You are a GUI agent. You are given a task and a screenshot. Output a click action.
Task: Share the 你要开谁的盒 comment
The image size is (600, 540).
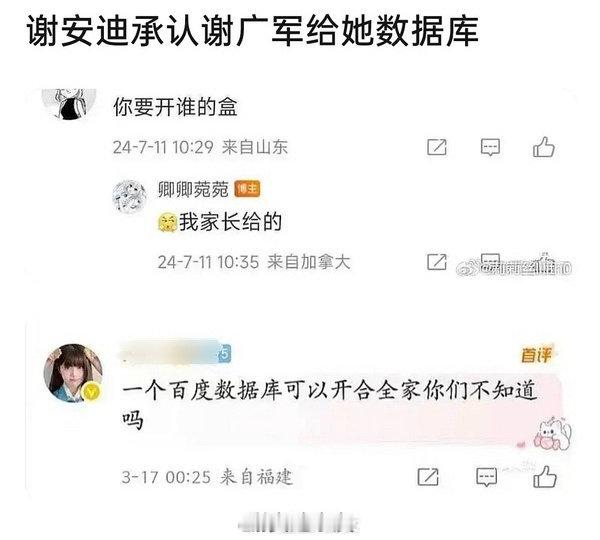point(437,147)
